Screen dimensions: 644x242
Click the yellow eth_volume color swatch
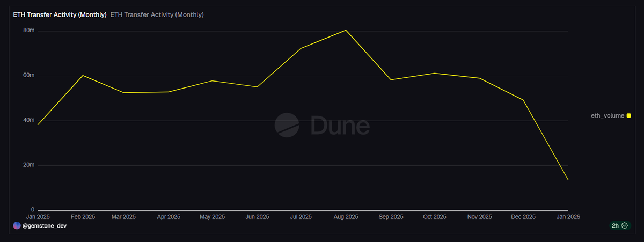[628, 115]
